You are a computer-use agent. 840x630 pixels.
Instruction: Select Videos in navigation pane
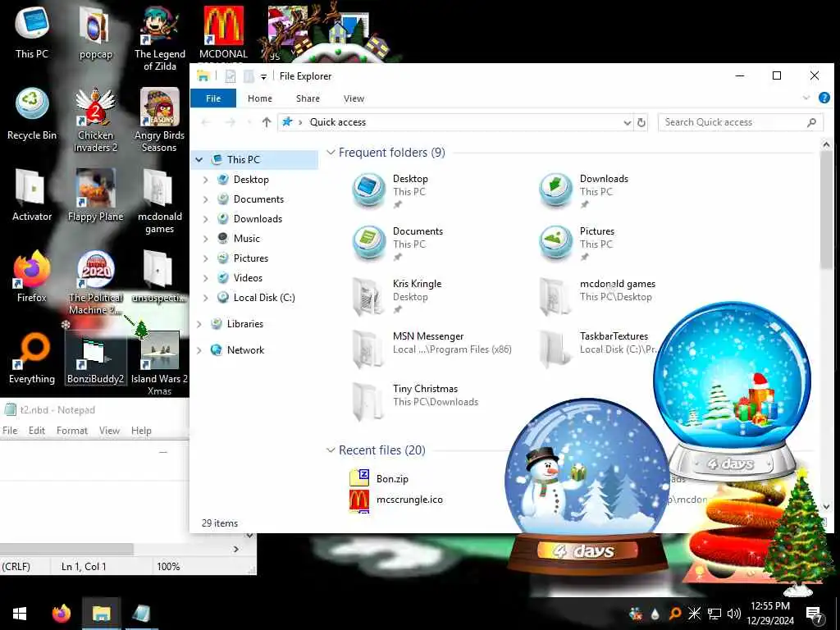point(248,278)
